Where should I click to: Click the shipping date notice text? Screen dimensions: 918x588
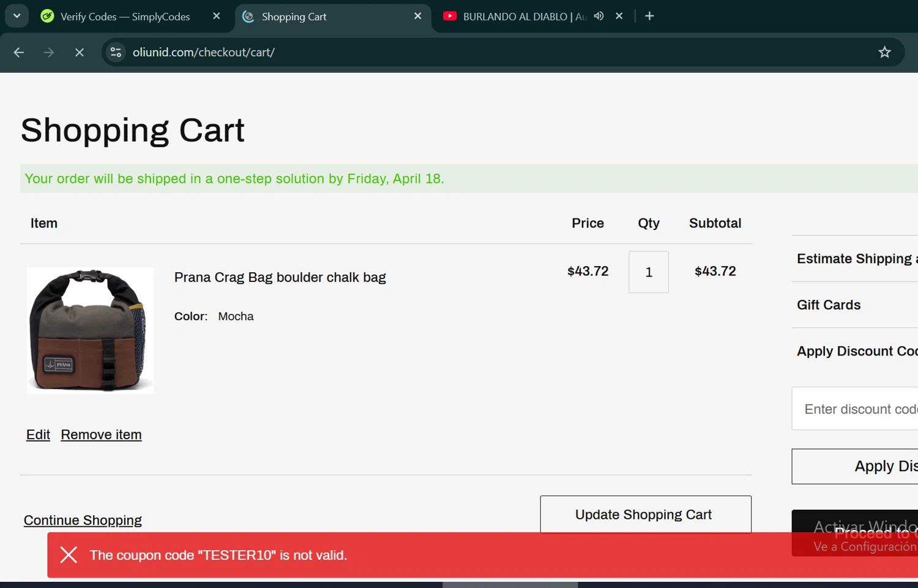234,179
